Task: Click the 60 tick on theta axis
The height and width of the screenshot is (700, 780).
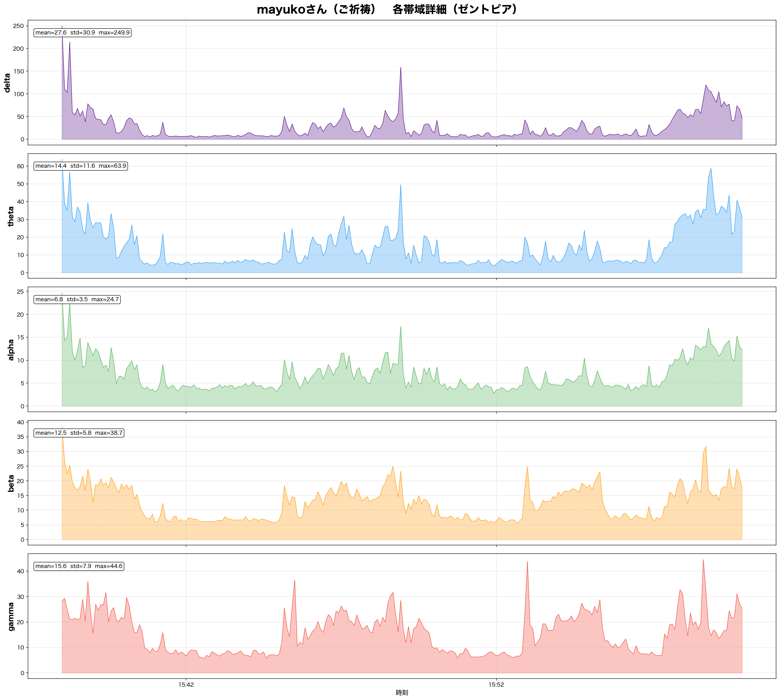Action: point(20,166)
